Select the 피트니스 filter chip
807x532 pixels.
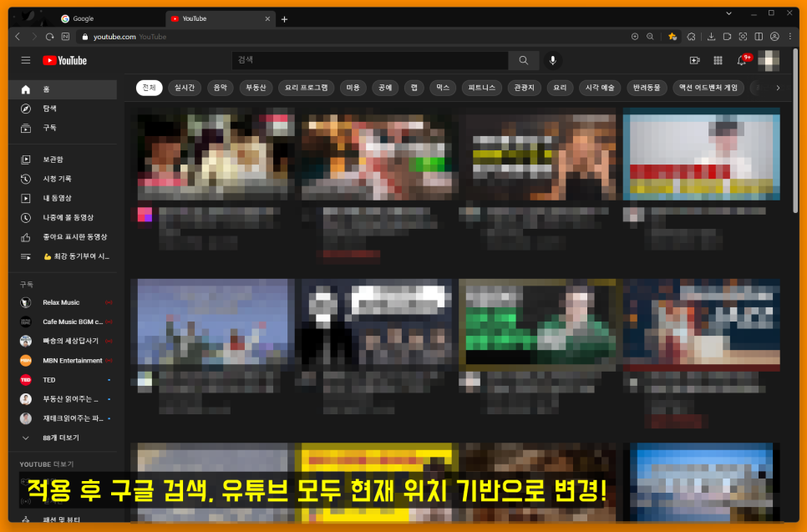(x=481, y=88)
